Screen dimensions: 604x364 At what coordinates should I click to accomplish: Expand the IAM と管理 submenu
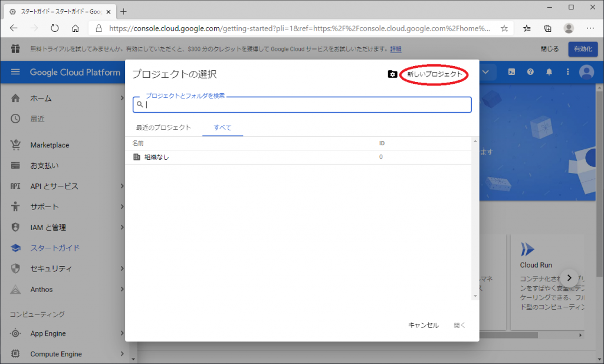122,228
